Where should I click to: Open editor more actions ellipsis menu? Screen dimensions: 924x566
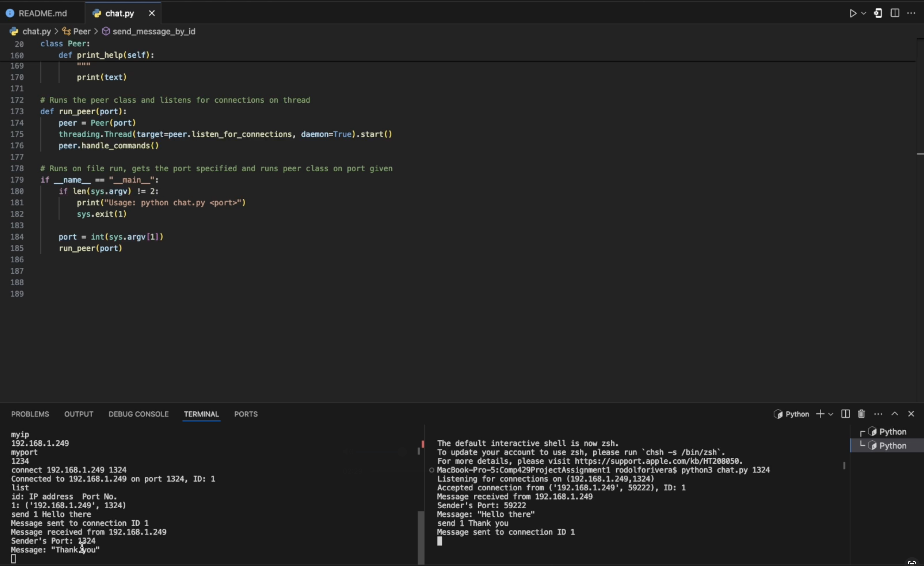(911, 13)
